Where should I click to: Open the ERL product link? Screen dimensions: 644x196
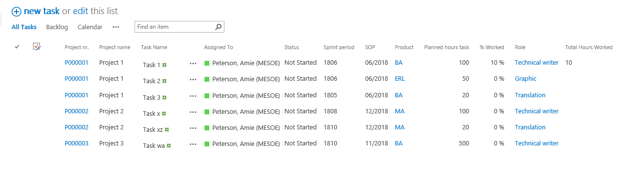(400, 79)
